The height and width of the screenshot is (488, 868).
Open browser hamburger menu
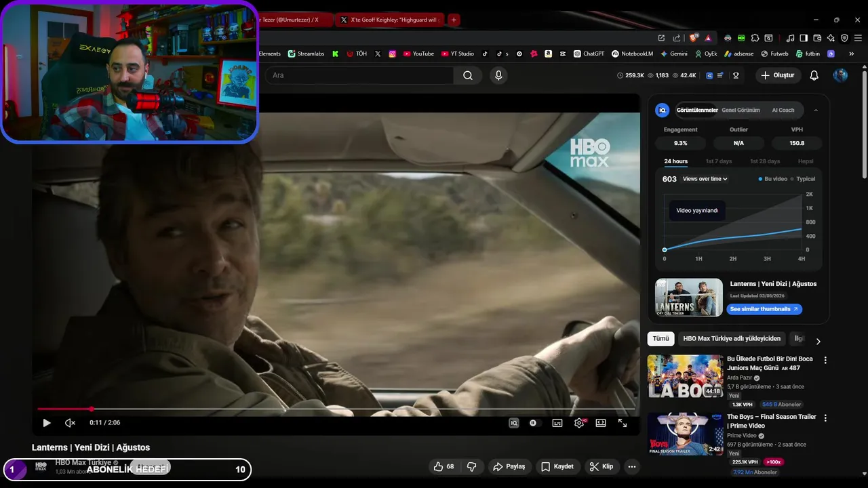(858, 38)
